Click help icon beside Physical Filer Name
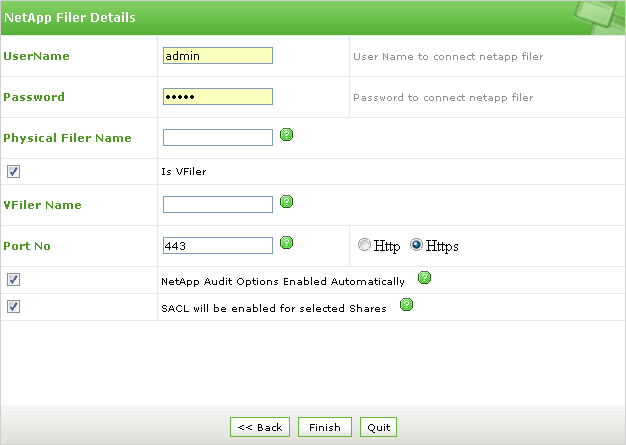Image resolution: width=626 pixels, height=445 pixels. tap(286, 134)
